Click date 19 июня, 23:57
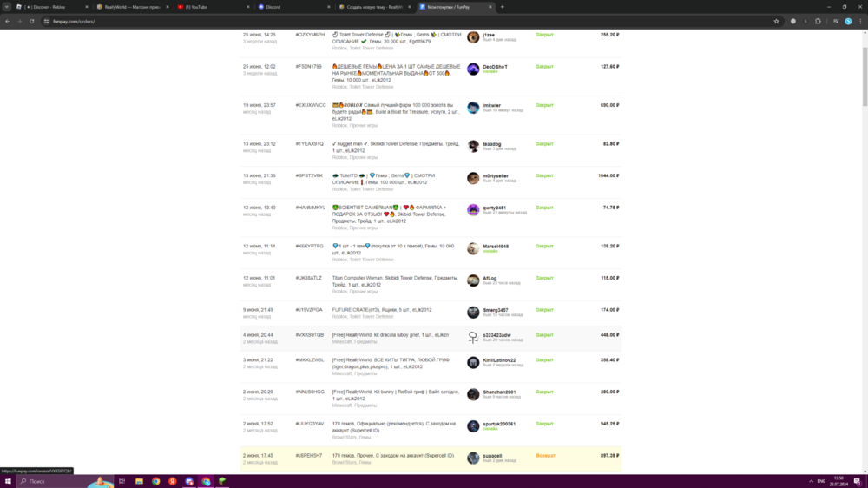868x488 pixels. tap(259, 105)
